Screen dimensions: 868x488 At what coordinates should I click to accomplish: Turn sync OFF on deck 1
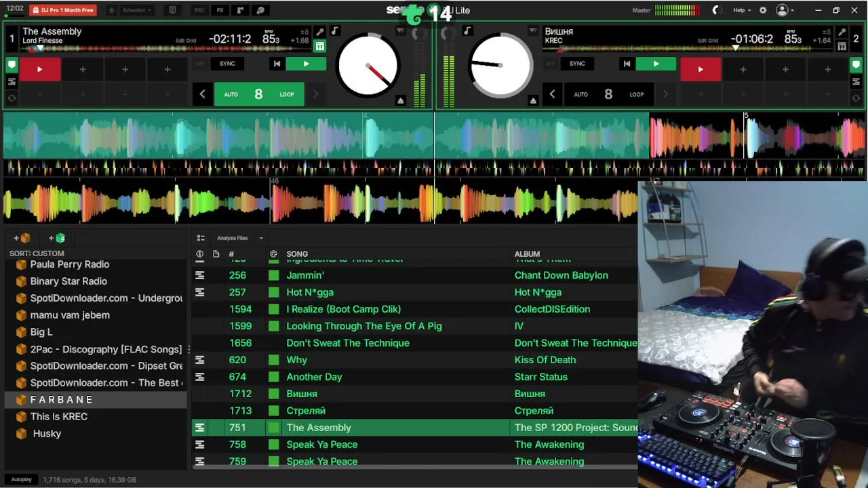pos(200,64)
